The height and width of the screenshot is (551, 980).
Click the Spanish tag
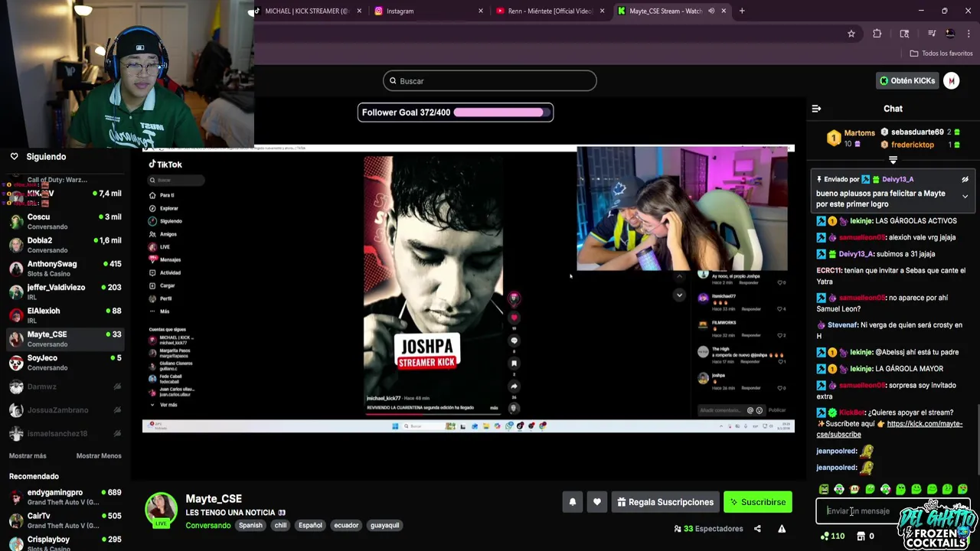(250, 526)
